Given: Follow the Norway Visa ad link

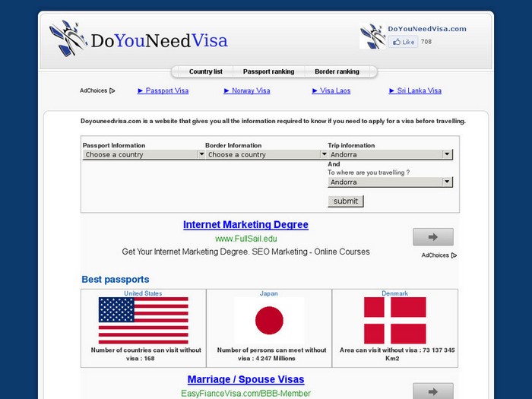Looking at the screenshot, I should coord(247,90).
